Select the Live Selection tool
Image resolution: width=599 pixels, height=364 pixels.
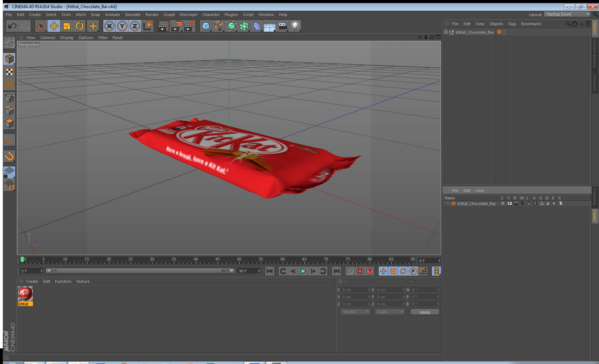41,26
